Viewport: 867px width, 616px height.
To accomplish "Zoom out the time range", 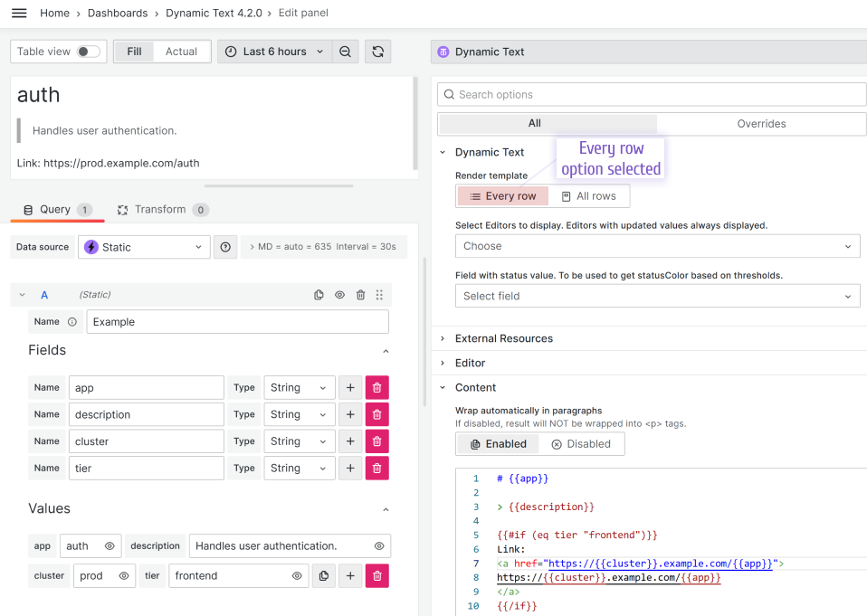I will pos(345,52).
